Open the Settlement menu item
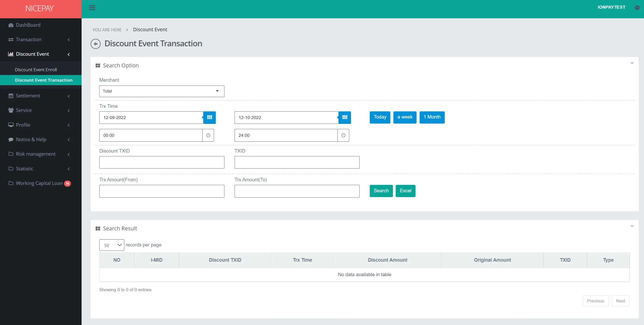Image resolution: width=644 pixels, height=325 pixels. 28,96
